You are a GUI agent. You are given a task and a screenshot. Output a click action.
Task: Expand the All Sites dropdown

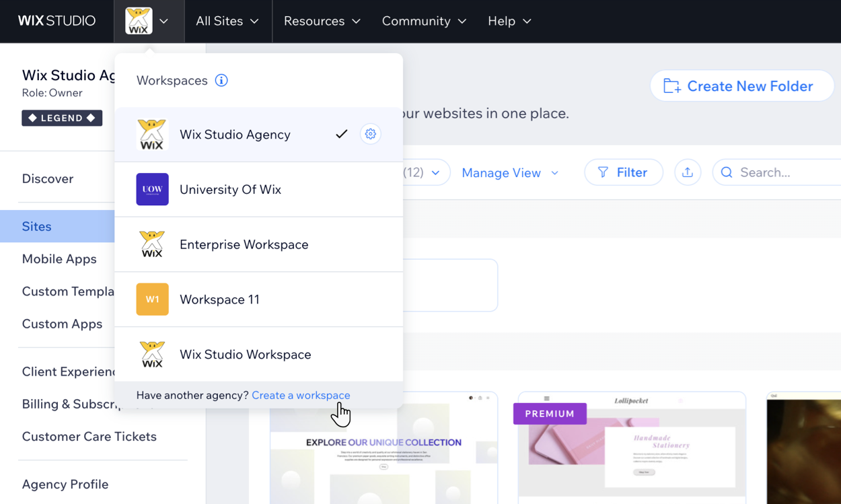pos(227,21)
